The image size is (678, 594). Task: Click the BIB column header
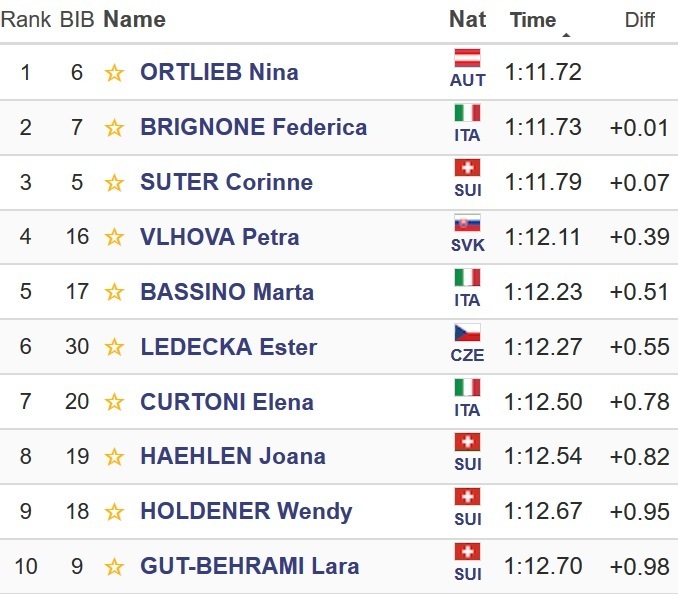coord(77,20)
